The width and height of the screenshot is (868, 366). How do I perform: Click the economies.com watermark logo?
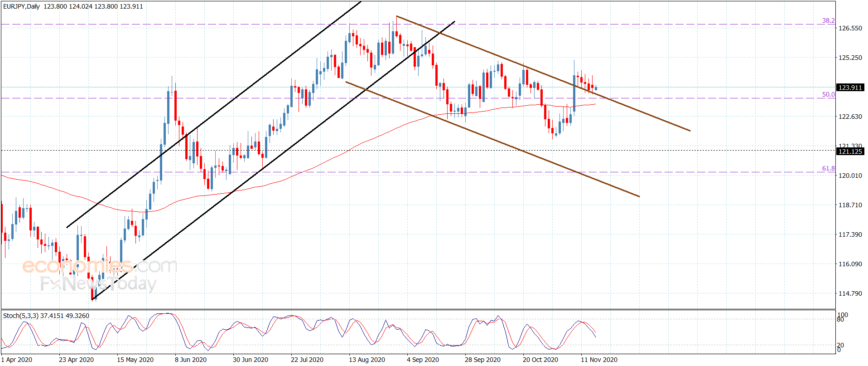100,266
